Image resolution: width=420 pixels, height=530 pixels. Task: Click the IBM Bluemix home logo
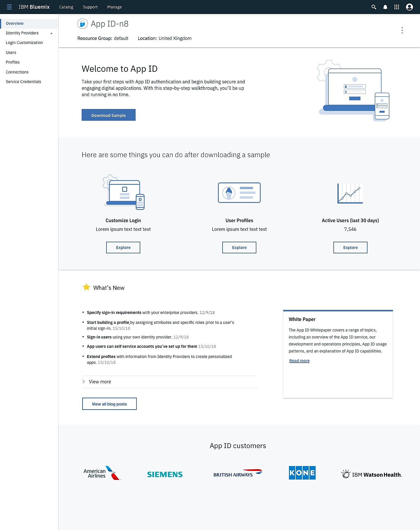pyautogui.click(x=34, y=7)
